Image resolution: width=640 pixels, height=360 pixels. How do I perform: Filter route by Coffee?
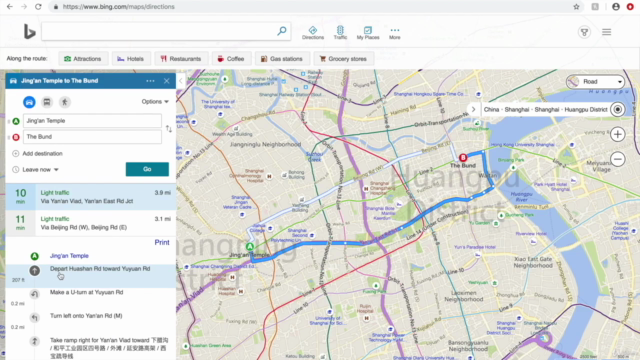point(231,59)
